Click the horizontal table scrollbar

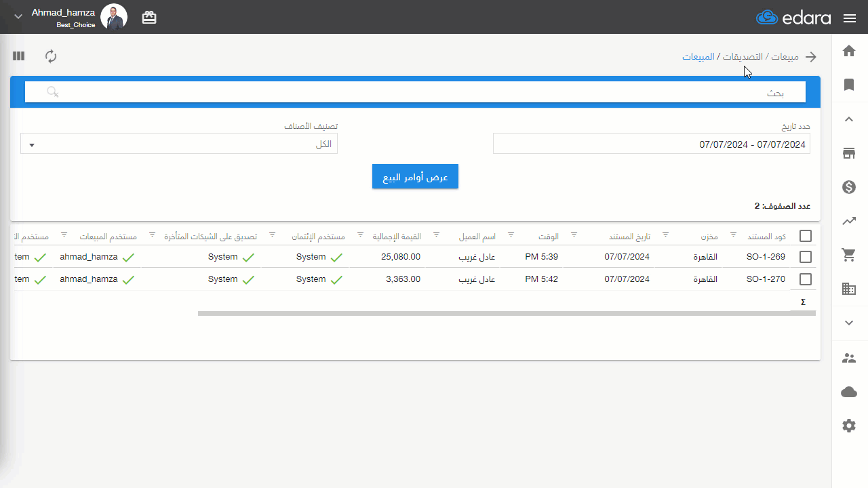click(x=507, y=313)
